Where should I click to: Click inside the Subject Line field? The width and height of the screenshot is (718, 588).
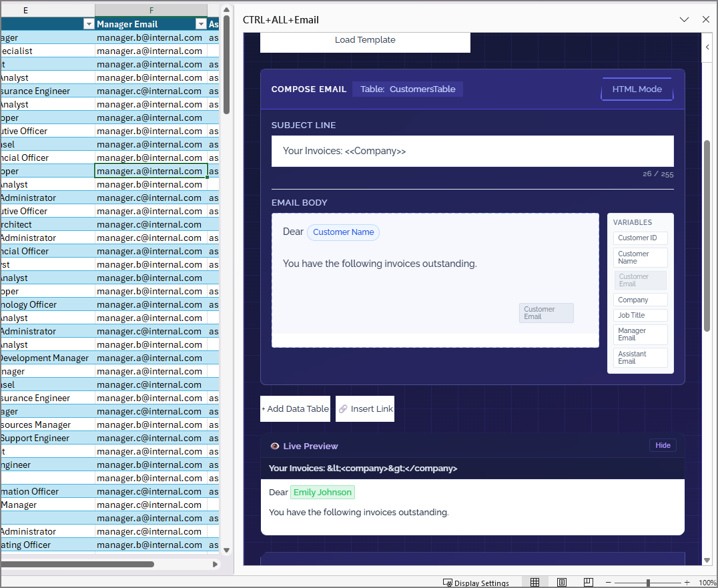click(x=472, y=151)
